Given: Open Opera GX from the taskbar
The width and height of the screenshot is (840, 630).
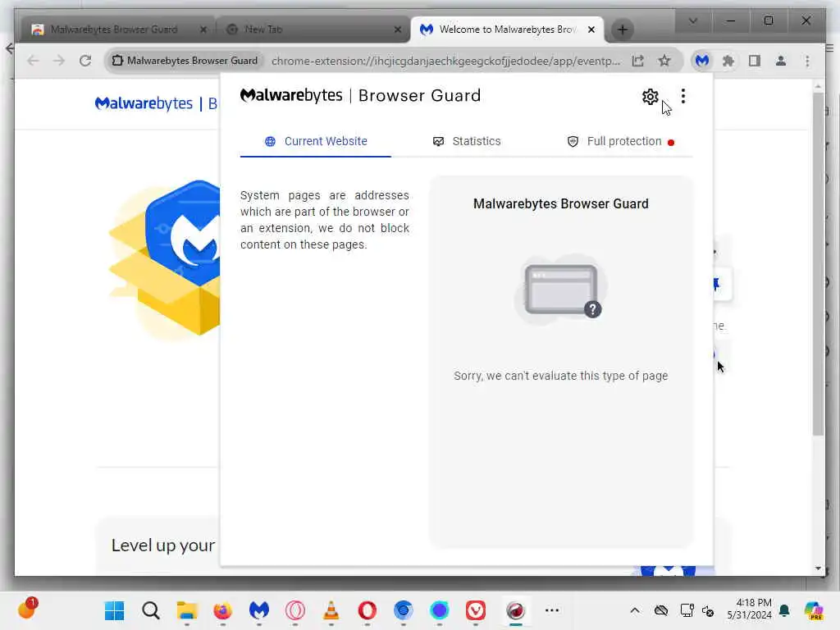Looking at the screenshot, I should [294, 610].
